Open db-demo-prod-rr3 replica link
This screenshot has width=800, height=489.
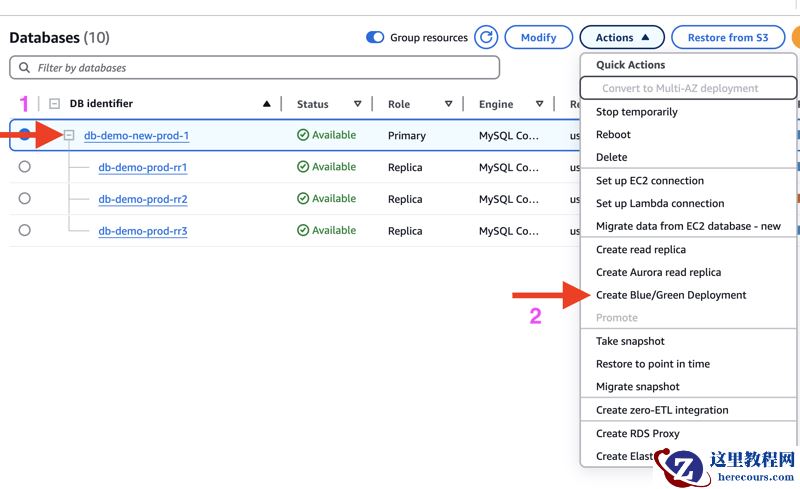[142, 231]
